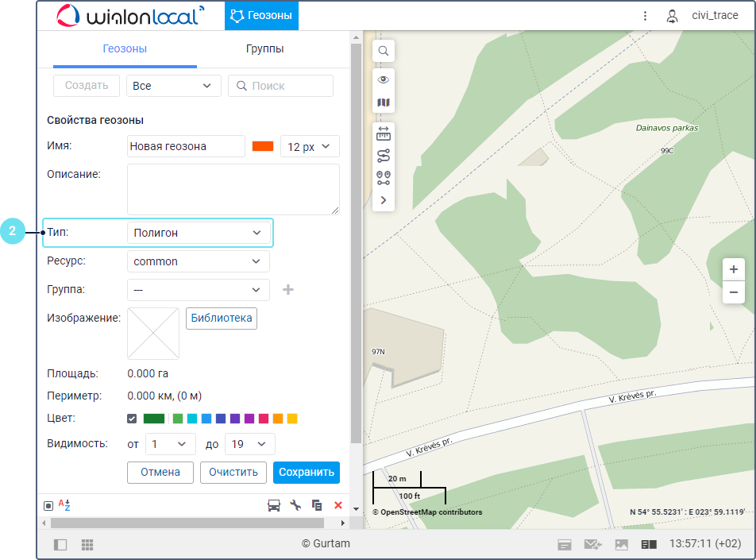
Task: Toggle the eye visibility icon on the map
Action: pyautogui.click(x=384, y=79)
